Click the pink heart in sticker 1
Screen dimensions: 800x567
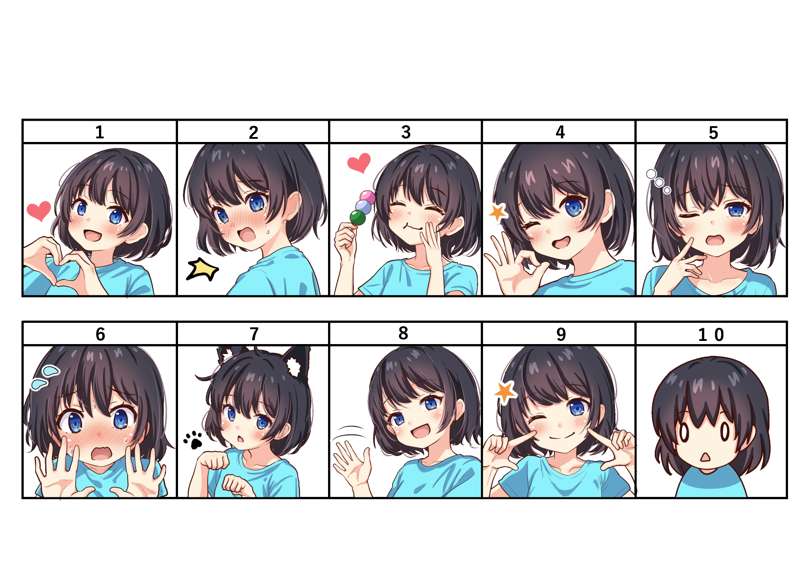click(39, 210)
